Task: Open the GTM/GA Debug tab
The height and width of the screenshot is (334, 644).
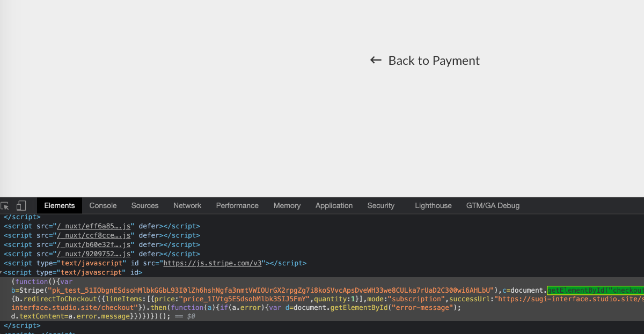Action: point(493,205)
